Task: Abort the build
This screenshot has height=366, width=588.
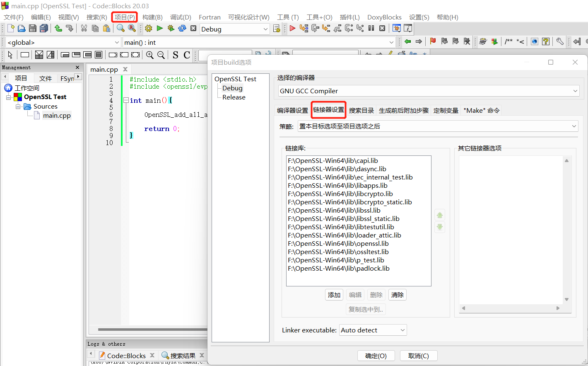Action: pos(193,28)
